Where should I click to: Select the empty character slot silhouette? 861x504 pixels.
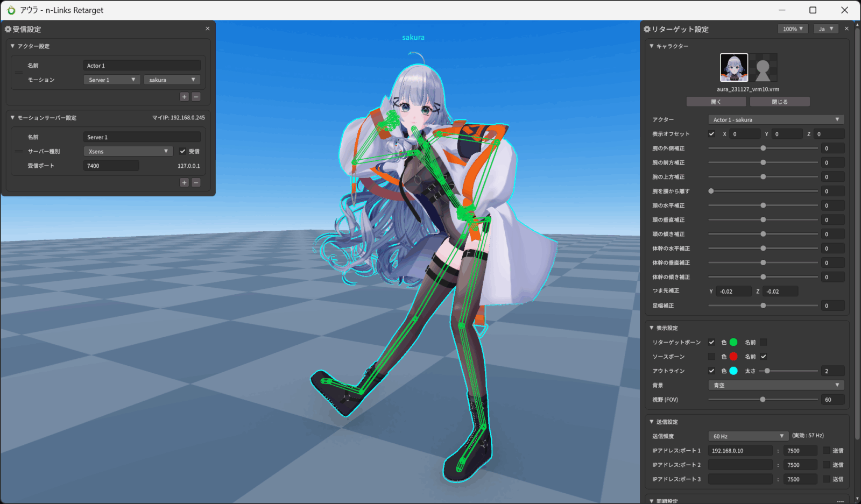point(763,68)
